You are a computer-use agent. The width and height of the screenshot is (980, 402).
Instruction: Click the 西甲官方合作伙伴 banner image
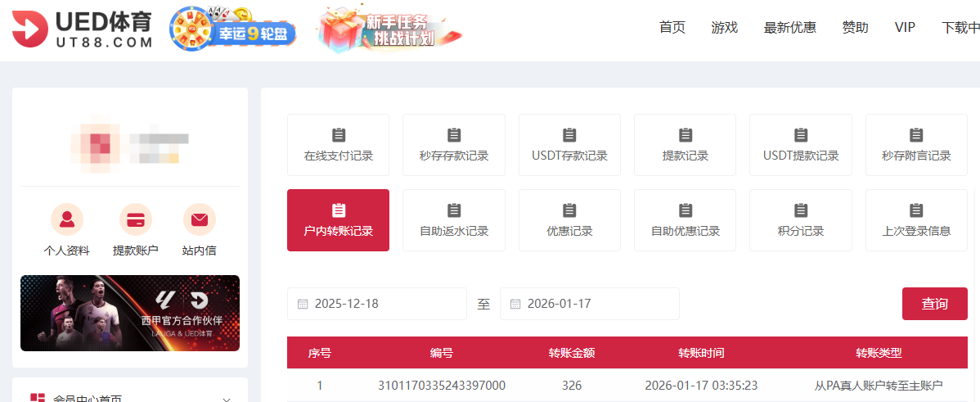(130, 313)
